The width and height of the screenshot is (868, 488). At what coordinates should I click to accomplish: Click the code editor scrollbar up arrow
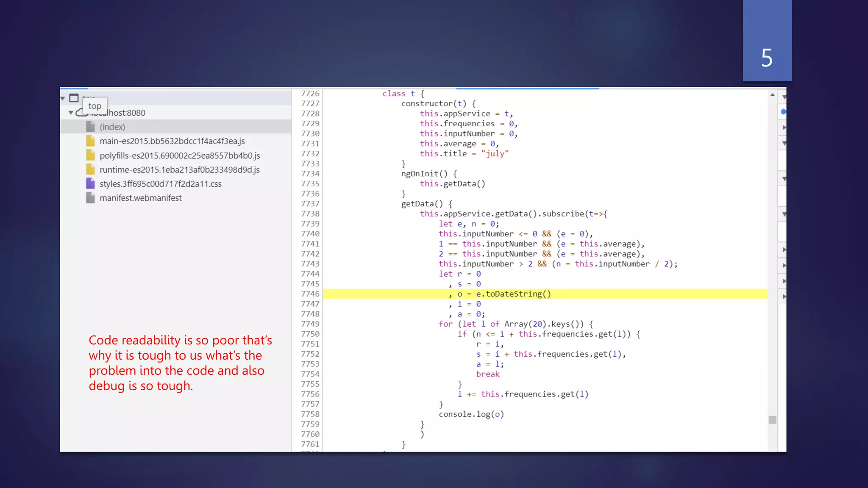(x=773, y=94)
